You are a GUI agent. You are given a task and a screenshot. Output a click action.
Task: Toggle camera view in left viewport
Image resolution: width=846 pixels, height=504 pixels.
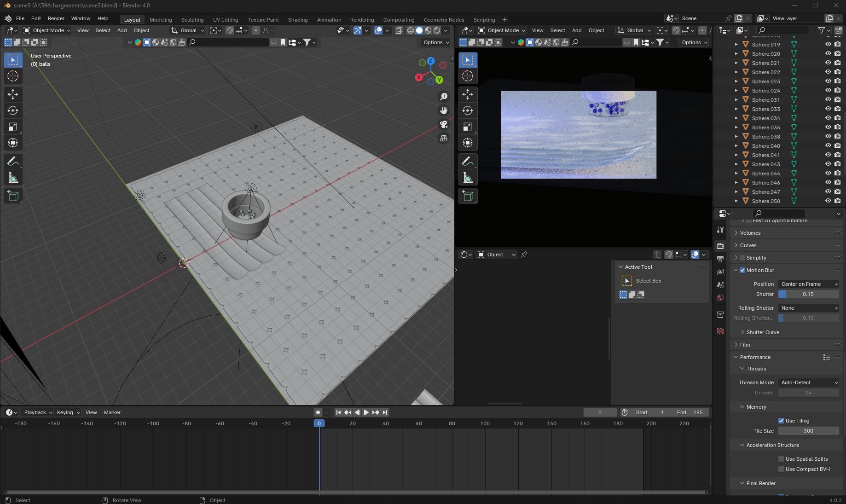(x=444, y=124)
